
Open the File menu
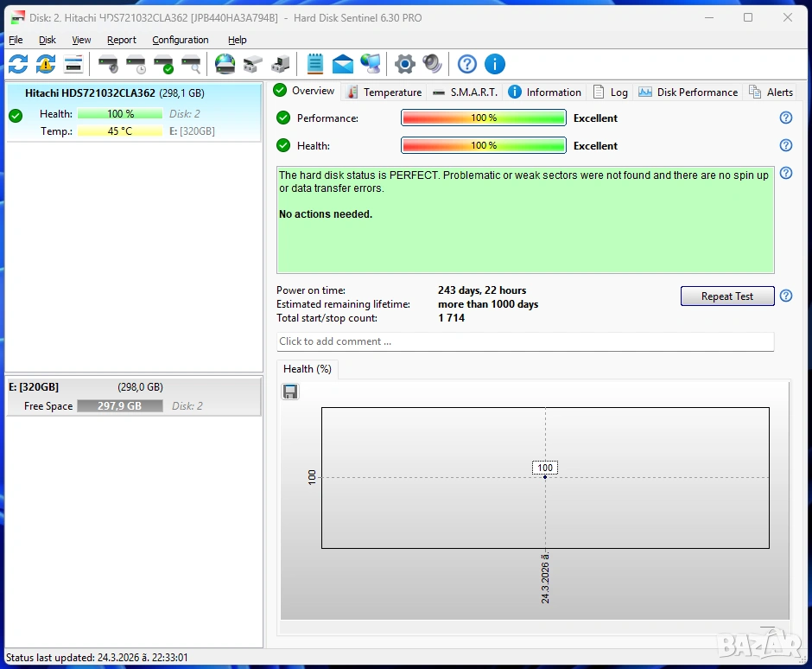(x=16, y=40)
